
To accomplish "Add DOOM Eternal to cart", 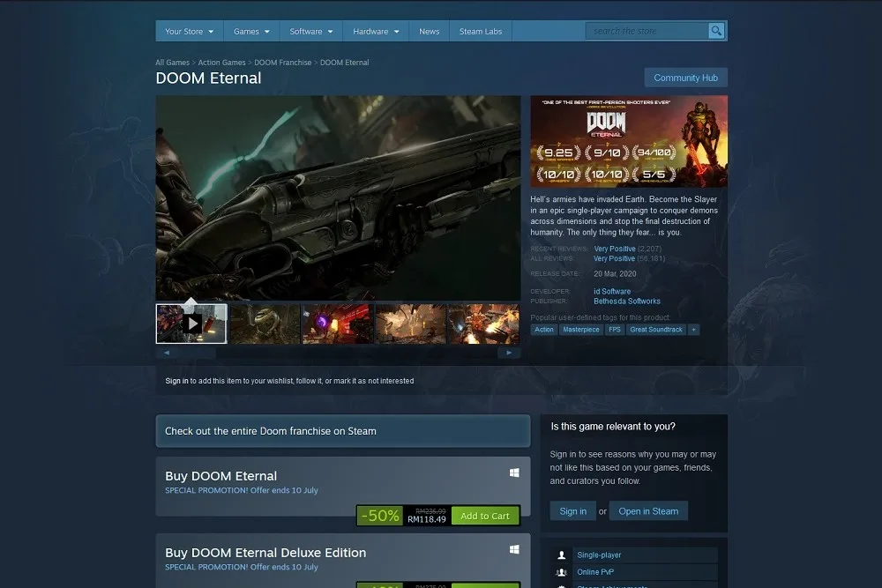I will [x=485, y=516].
